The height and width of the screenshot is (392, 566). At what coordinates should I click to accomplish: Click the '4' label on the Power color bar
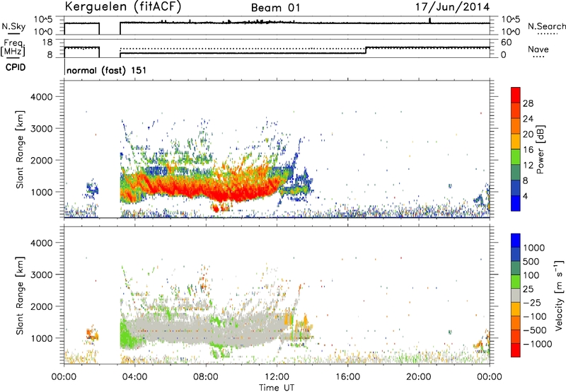click(x=525, y=196)
